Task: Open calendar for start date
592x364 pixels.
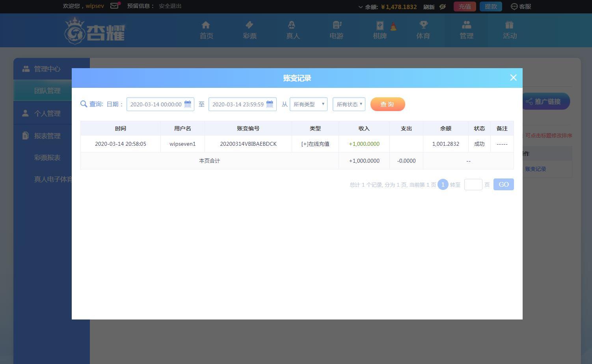Action: tap(188, 104)
